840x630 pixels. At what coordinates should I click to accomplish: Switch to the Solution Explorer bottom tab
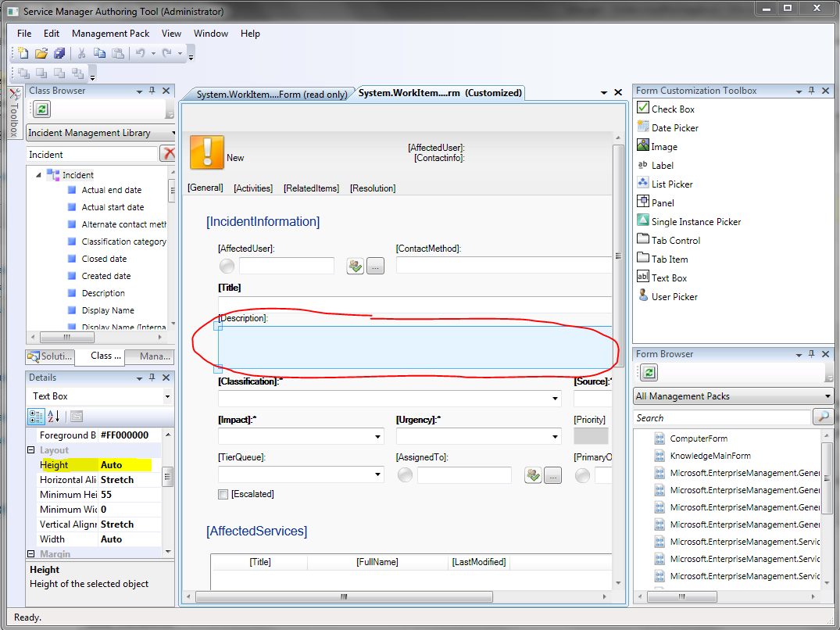[x=50, y=356]
